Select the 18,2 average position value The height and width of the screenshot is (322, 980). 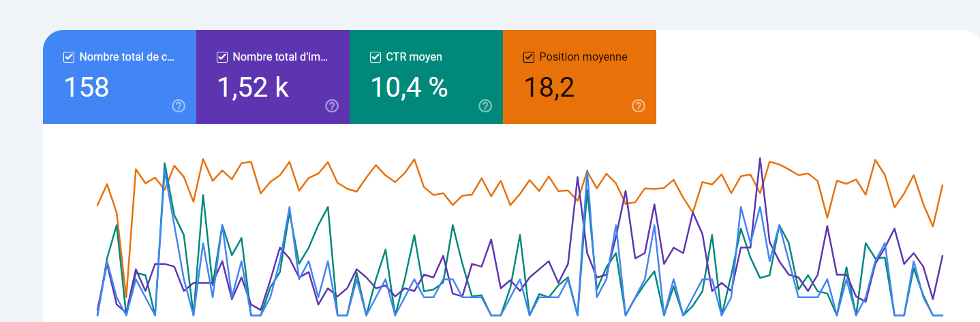[549, 88]
